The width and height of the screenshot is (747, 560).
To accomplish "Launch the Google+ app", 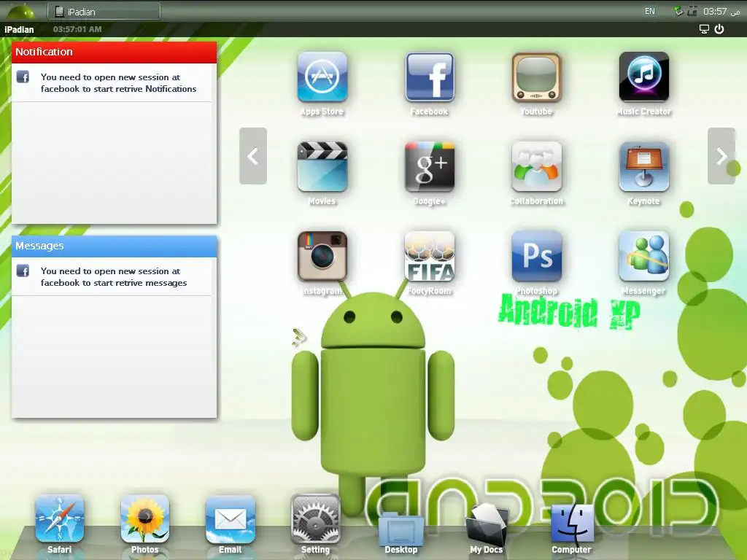I will point(429,167).
